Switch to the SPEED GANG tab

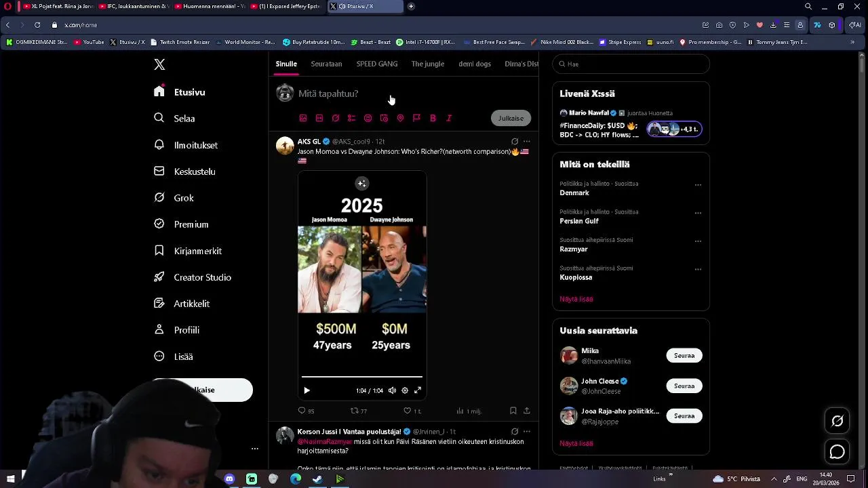click(x=377, y=64)
